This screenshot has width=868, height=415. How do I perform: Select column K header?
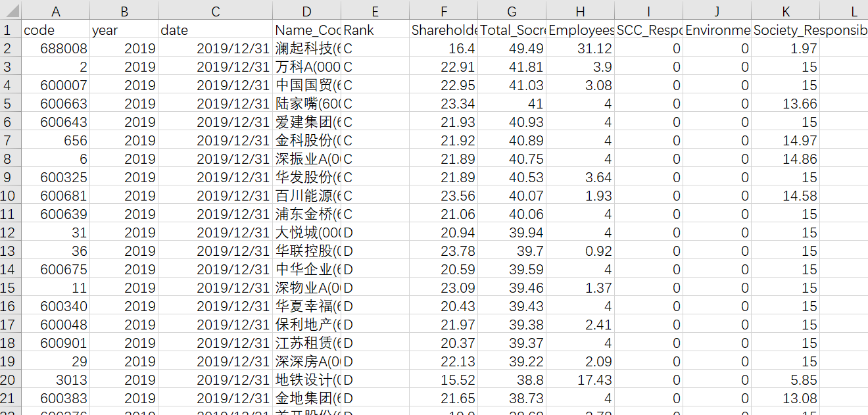pyautogui.click(x=786, y=11)
